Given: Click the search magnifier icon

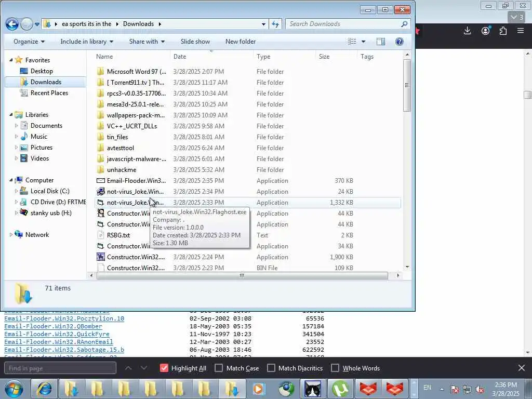Looking at the screenshot, I should point(404,24).
